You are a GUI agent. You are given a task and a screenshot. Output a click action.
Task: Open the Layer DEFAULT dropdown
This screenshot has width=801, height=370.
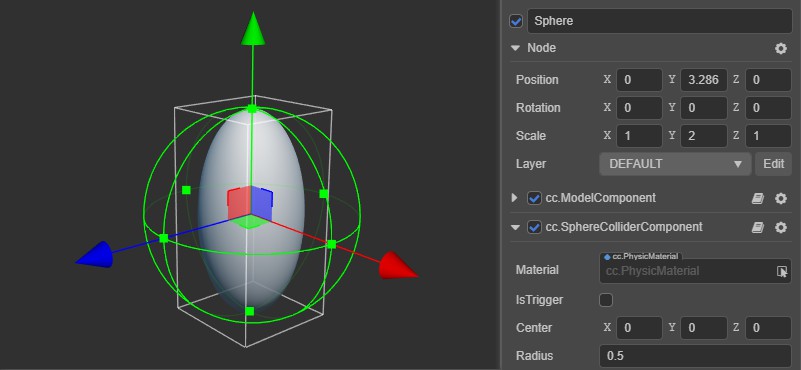[x=675, y=164]
